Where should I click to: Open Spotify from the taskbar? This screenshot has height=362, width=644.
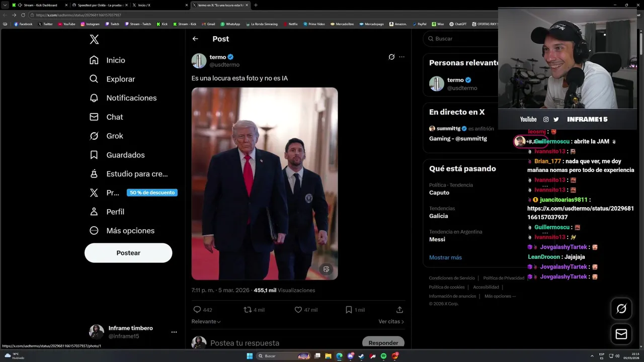coord(383,356)
